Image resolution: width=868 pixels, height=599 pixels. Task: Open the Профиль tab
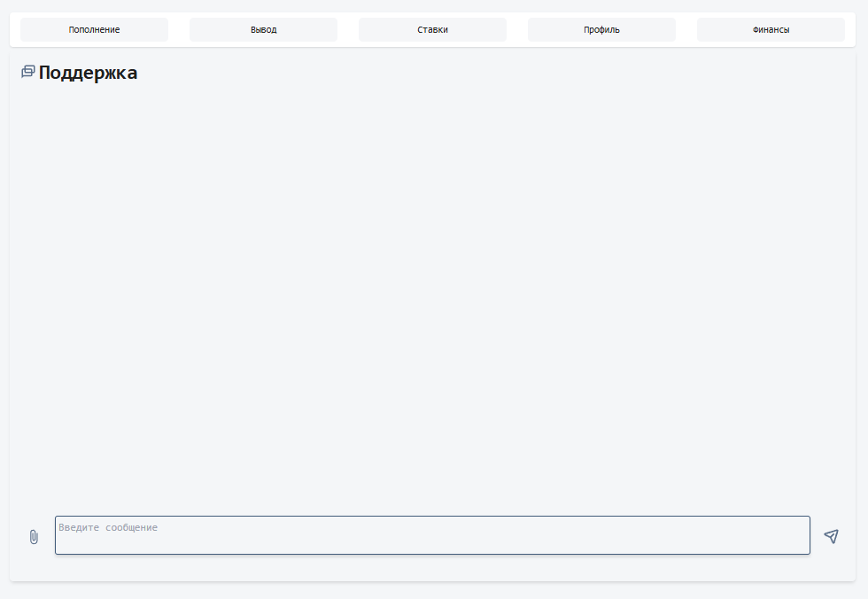click(x=601, y=28)
